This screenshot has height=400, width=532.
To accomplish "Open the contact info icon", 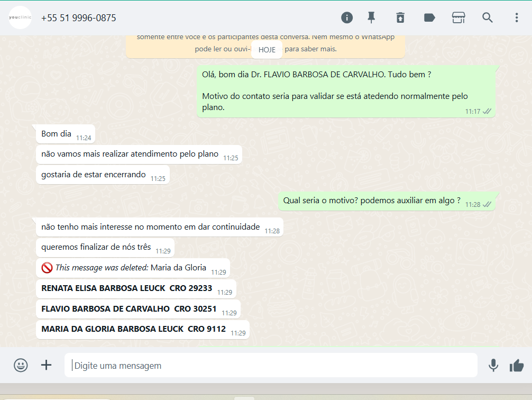I will (347, 17).
